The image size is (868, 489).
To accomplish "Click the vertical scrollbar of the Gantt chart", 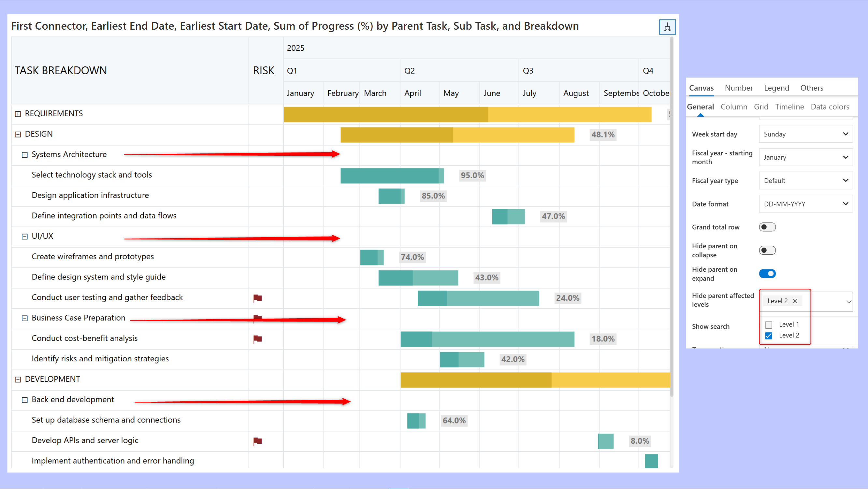I will tap(671, 216).
